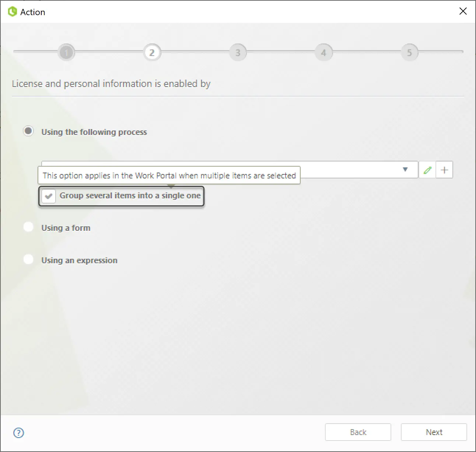Toggle 'Group several items into a single one' checkbox
The height and width of the screenshot is (452, 476).
(49, 196)
